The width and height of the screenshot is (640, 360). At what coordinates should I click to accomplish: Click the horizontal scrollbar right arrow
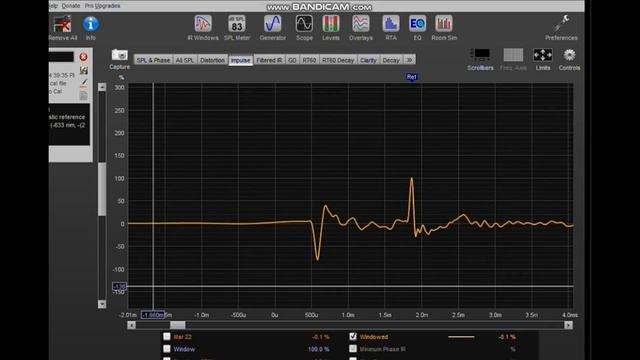pyautogui.click(x=569, y=325)
